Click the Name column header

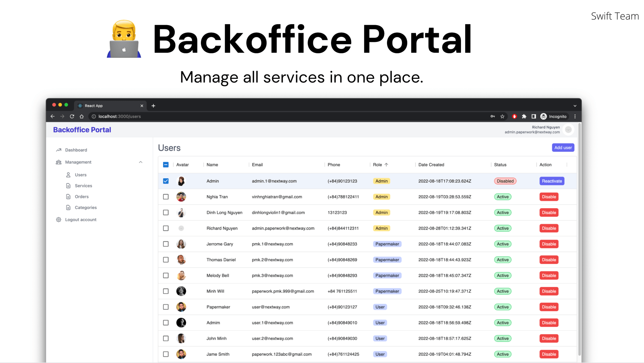pos(212,165)
